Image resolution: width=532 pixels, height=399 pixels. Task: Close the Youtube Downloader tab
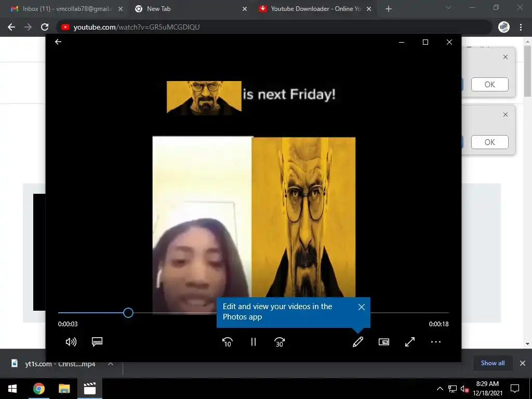[x=369, y=9]
